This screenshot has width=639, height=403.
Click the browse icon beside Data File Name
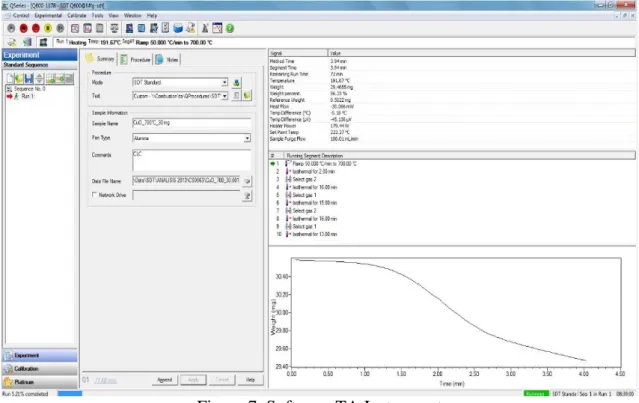(247, 181)
